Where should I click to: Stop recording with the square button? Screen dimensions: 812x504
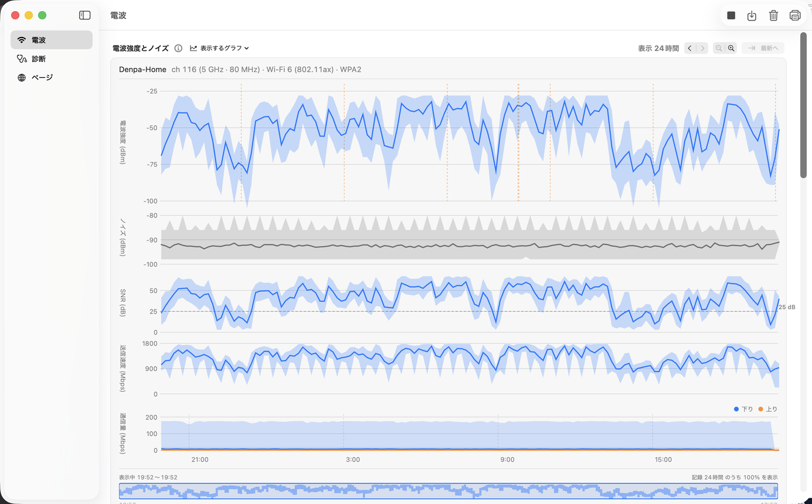pos(731,15)
